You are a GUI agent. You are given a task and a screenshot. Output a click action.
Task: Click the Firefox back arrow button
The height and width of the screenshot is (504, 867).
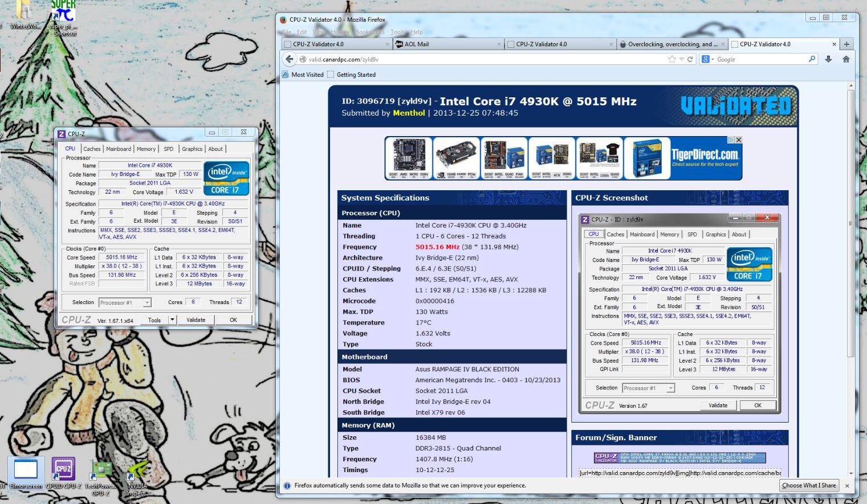(290, 59)
